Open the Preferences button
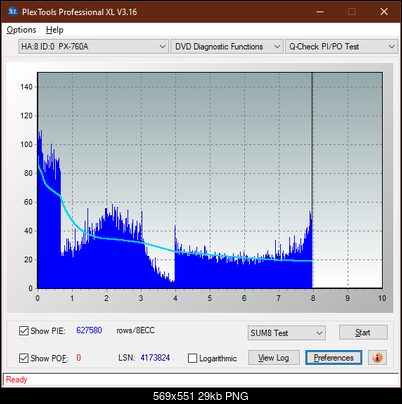This screenshot has height=404, width=402. (x=333, y=358)
